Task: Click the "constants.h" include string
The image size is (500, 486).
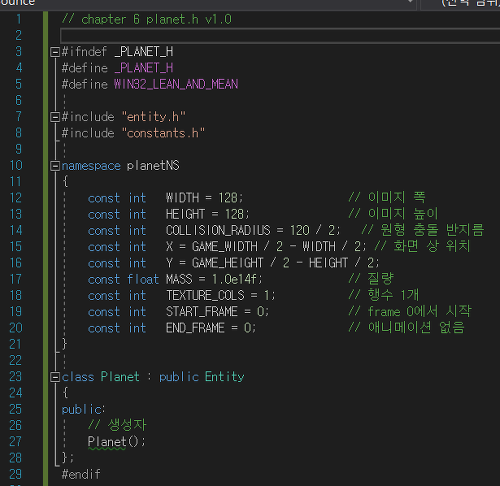Action: pyautogui.click(x=163, y=133)
